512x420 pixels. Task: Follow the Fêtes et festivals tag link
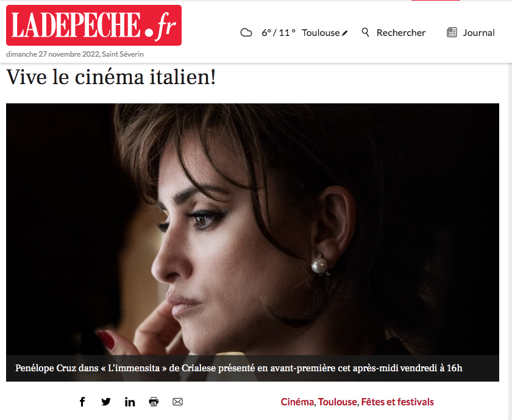[x=397, y=402]
